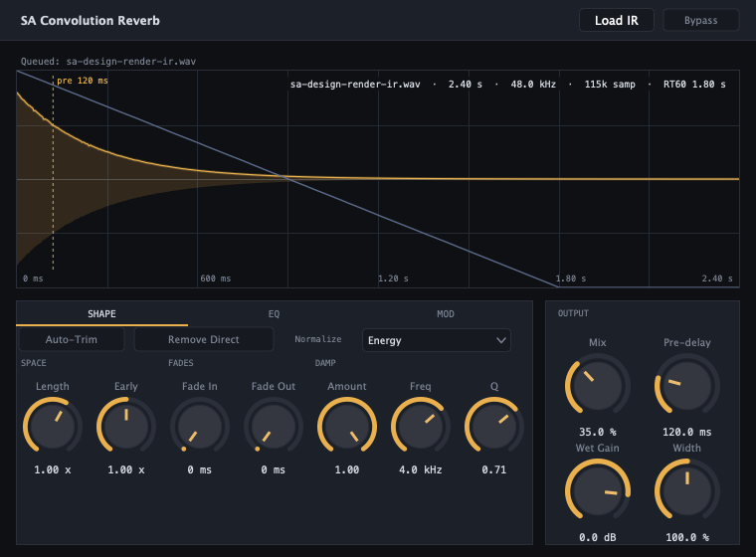Viewport: 756px width, 557px height.
Task: Click the Width value 100.0 %
Action: coord(687,537)
